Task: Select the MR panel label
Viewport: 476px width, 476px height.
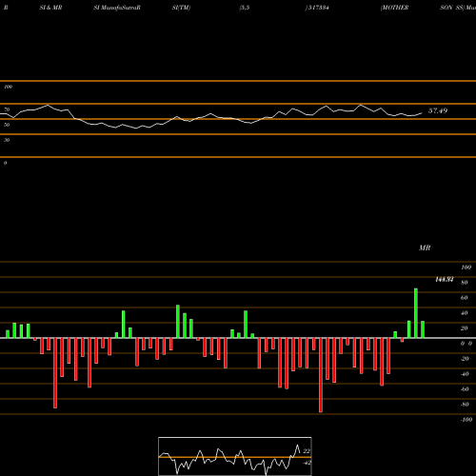Action: pos(425,248)
